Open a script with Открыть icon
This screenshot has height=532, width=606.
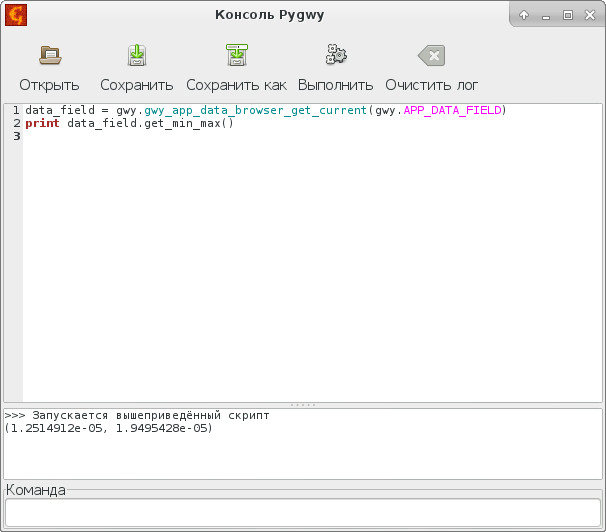pos(50,55)
